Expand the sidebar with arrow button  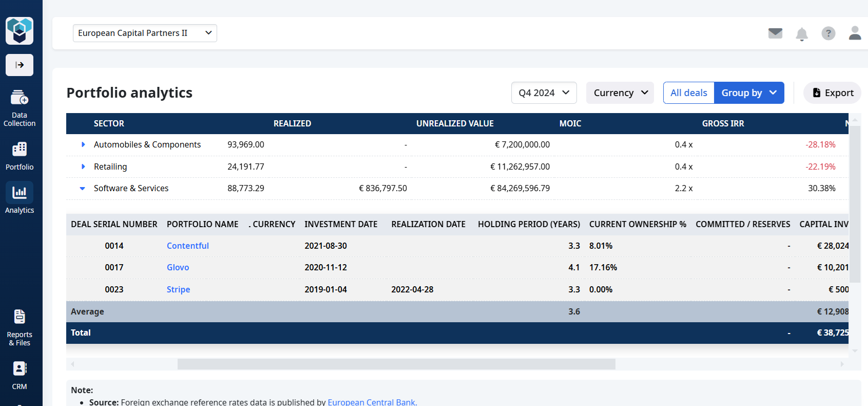click(20, 65)
